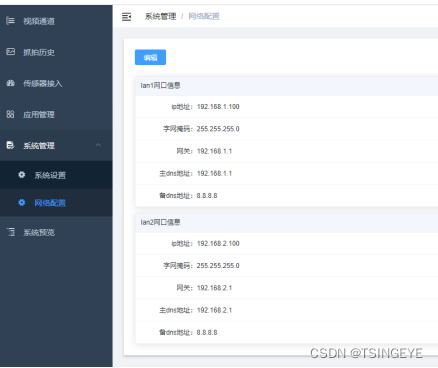
Task: Click the lan1 ip address 192.168.1.100
Action: pos(218,107)
